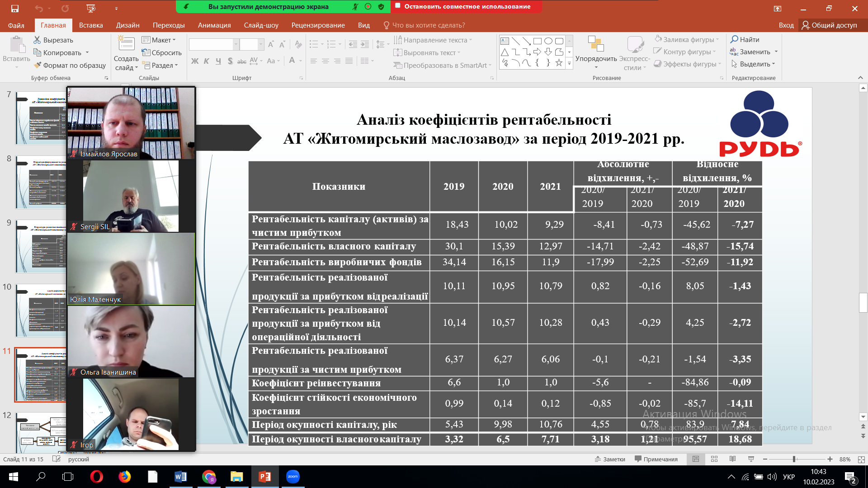Open Word from the taskbar
868x488 pixels.
180,477
